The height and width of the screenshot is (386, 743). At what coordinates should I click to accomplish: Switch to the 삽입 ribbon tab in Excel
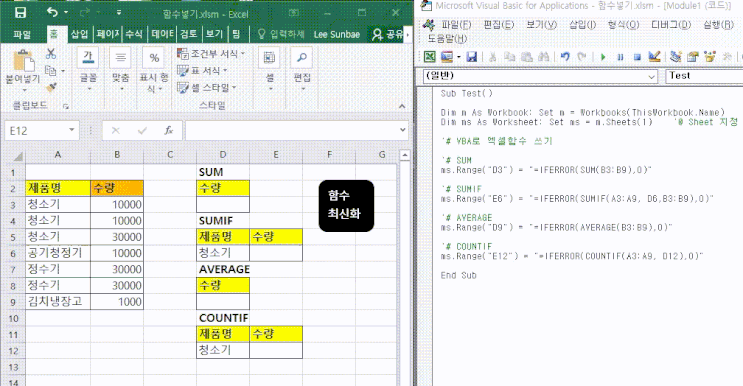[80, 34]
